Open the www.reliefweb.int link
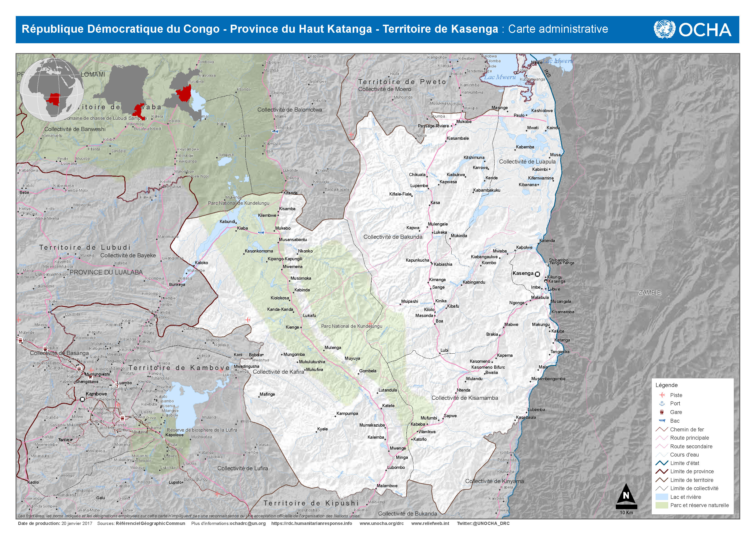Image resolution: width=756 pixels, height=535 pixels. (x=430, y=524)
